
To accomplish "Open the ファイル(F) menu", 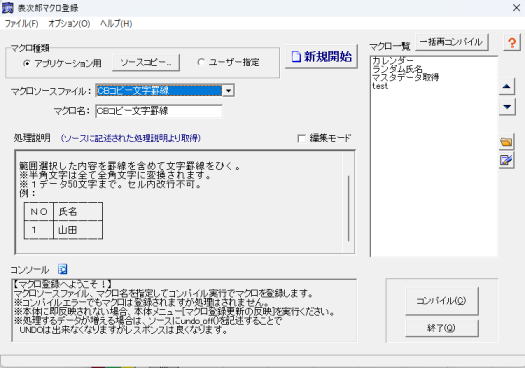I will click(21, 23).
